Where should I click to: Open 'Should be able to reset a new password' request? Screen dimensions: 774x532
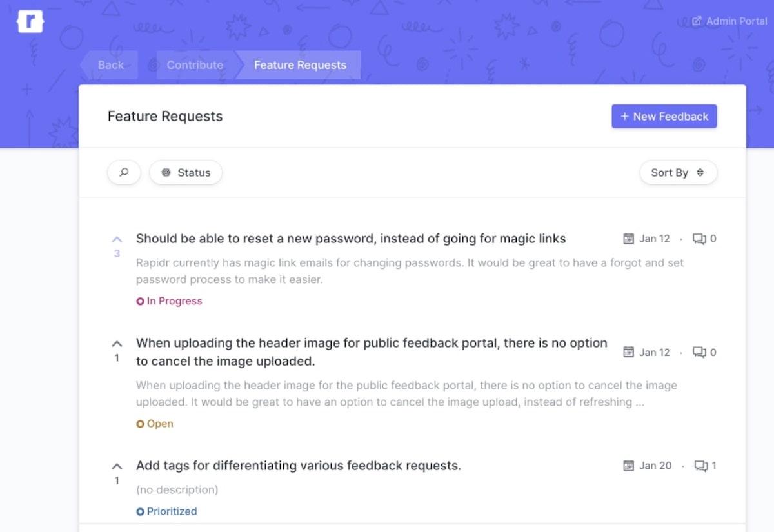350,239
